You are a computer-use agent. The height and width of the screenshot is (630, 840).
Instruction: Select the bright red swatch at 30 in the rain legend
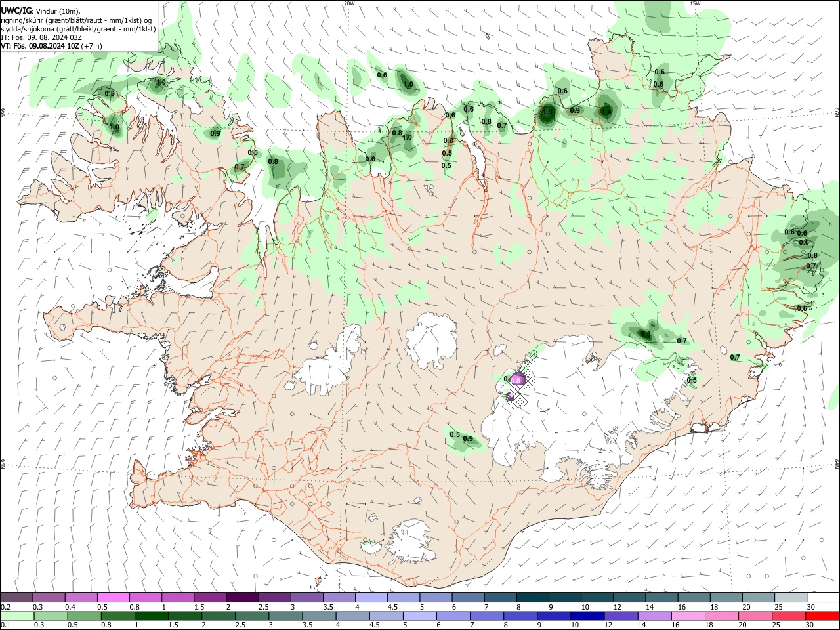click(x=822, y=616)
